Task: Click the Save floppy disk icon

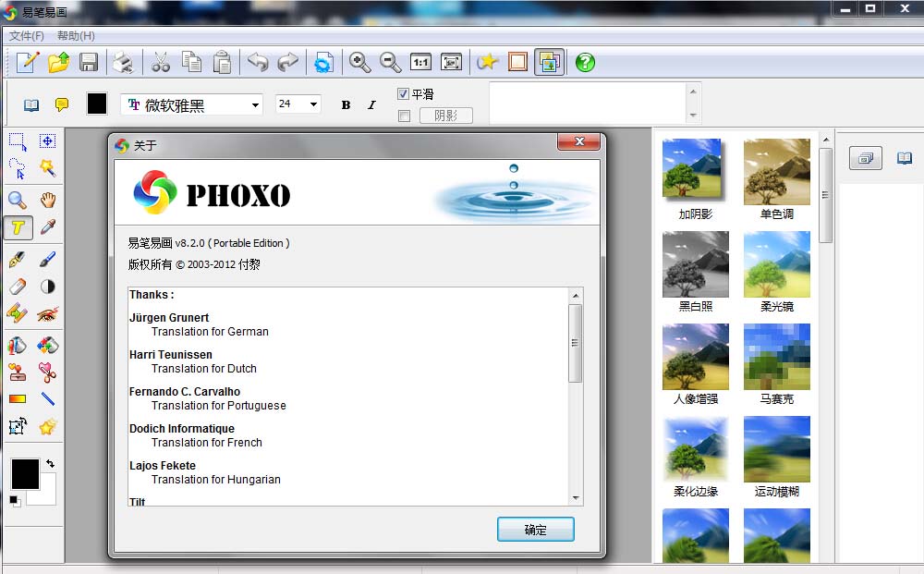Action: point(89,62)
